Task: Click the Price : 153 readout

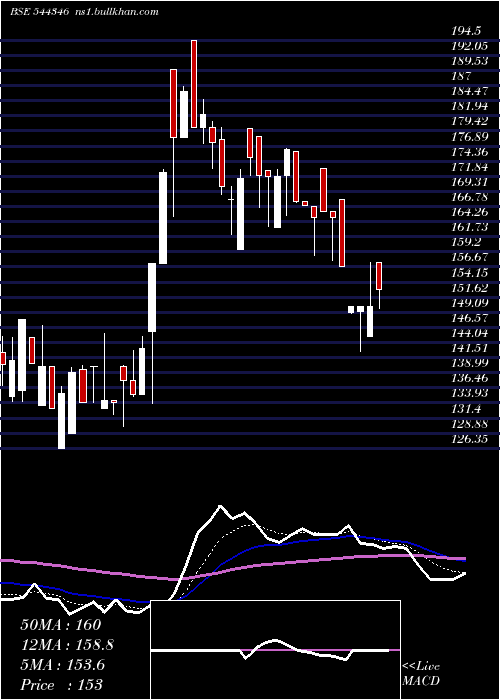Action: tap(62, 685)
